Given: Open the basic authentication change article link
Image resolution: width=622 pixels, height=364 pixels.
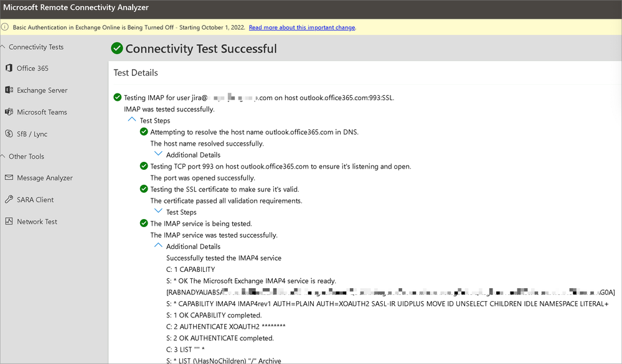Looking at the screenshot, I should tap(302, 27).
